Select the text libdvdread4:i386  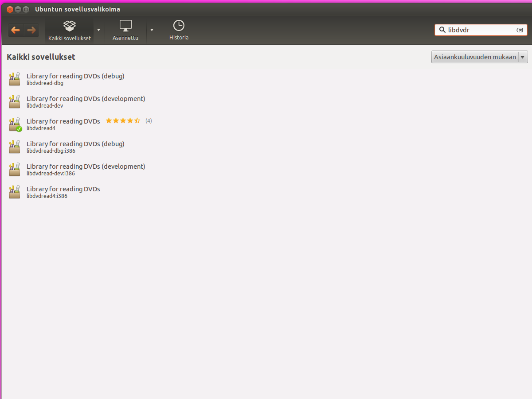47,196
